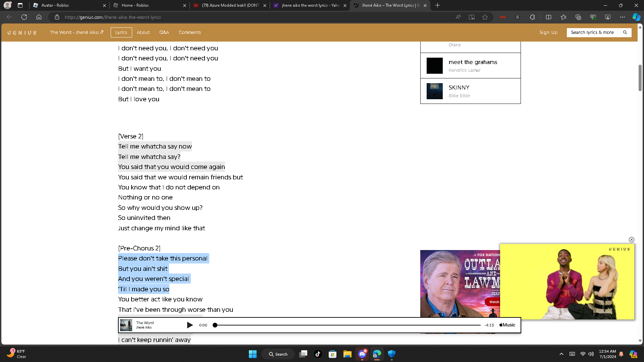Switch to the Avatar - Roblox tab
644x362 pixels.
(x=69, y=5)
